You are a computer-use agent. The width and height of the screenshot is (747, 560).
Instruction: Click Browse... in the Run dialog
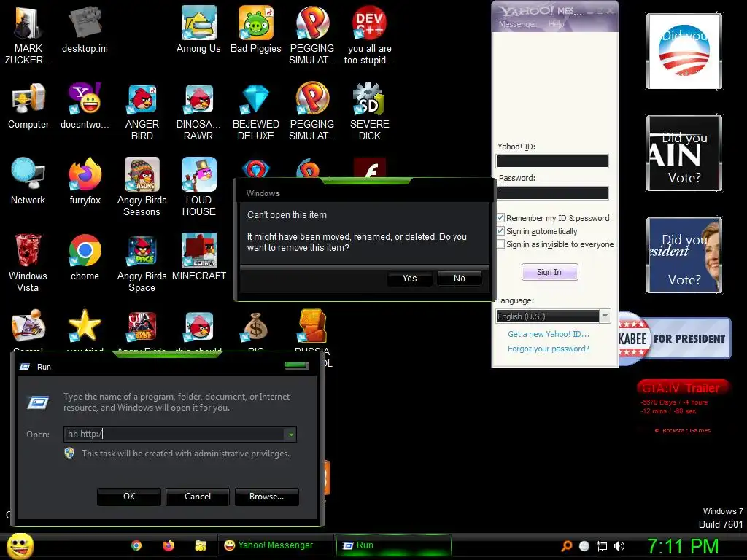click(267, 496)
